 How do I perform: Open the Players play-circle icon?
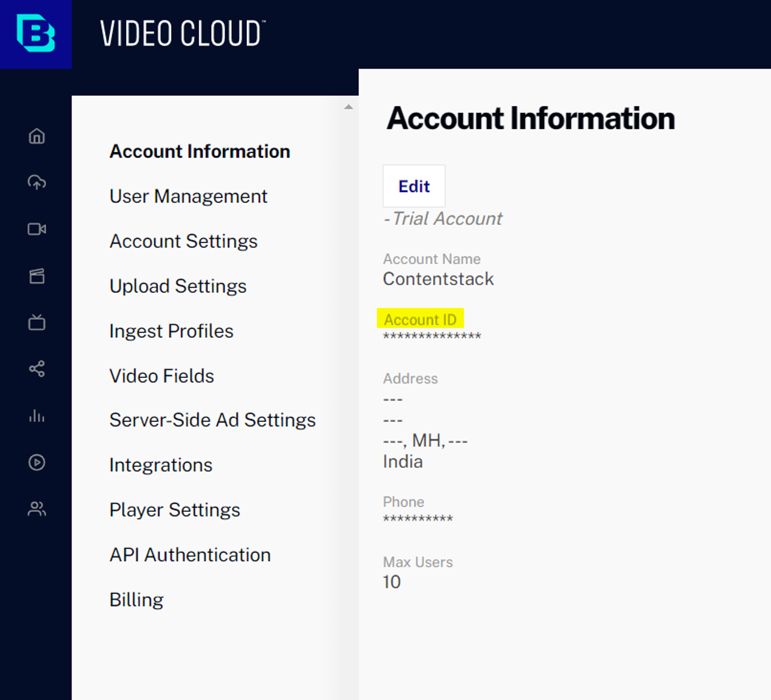click(37, 462)
